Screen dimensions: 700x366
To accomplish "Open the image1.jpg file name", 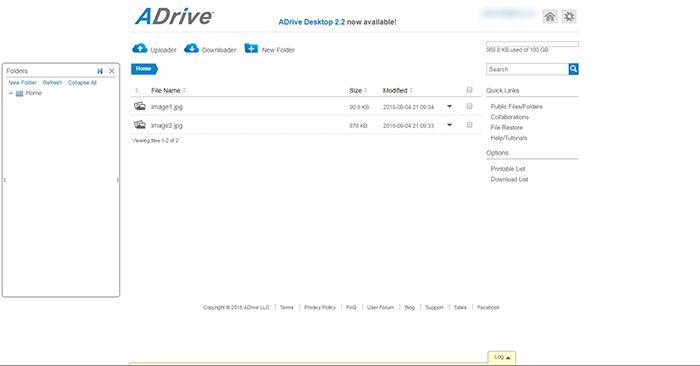I will pos(167,107).
